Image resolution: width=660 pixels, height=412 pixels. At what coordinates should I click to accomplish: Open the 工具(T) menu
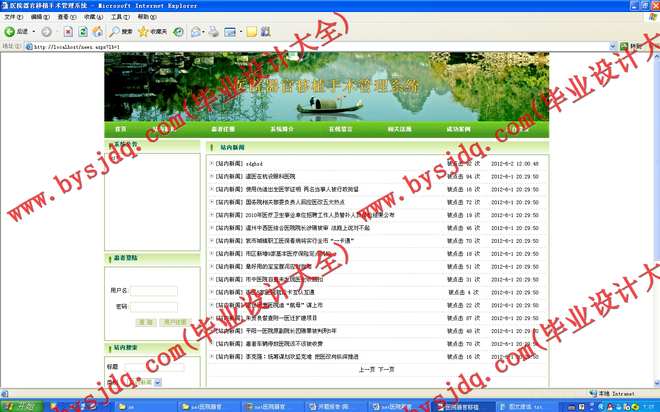pyautogui.click(x=119, y=17)
